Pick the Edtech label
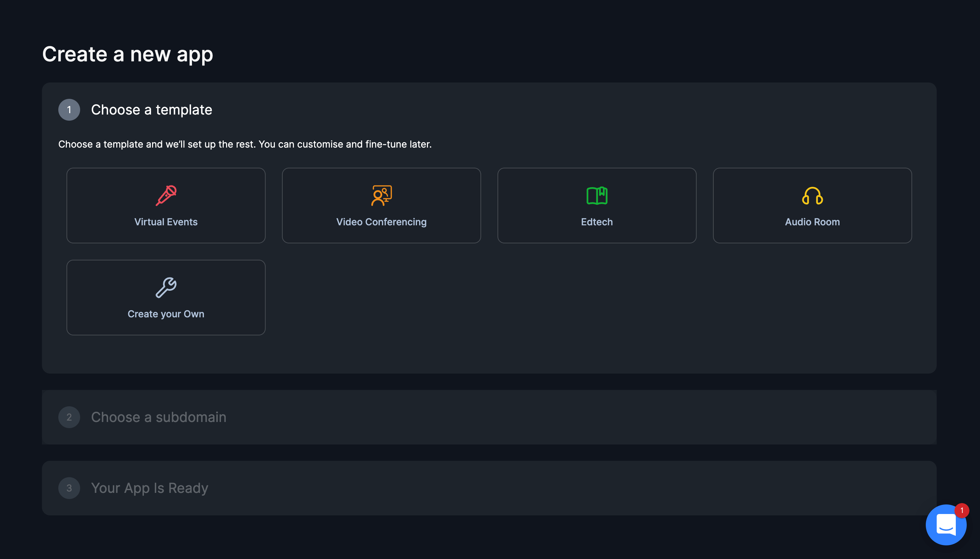 click(597, 222)
